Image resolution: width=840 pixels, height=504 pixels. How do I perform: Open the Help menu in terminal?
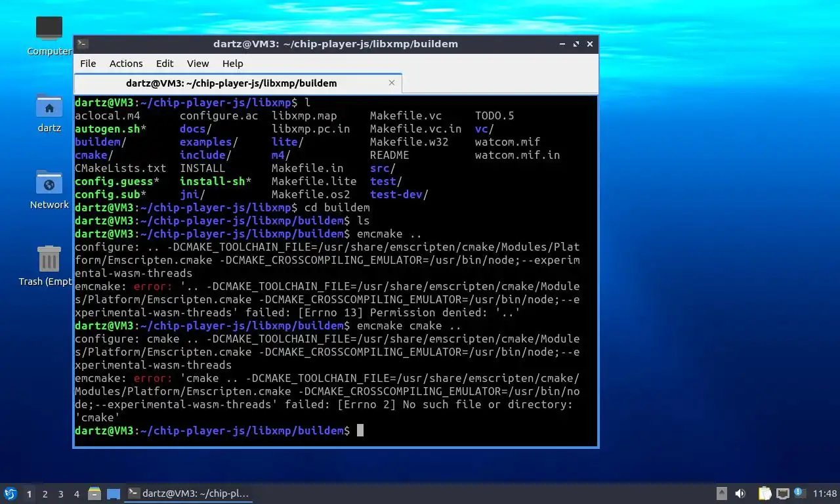click(x=232, y=64)
